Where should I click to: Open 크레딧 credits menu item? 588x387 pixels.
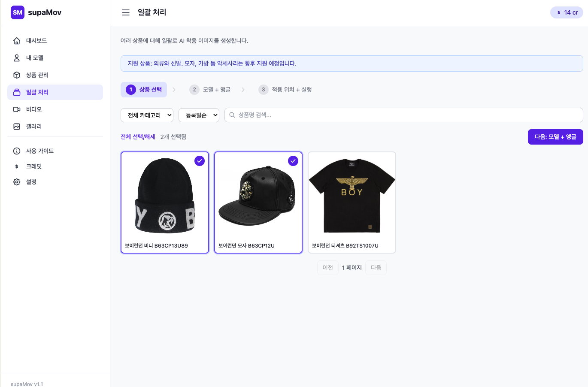(x=34, y=166)
